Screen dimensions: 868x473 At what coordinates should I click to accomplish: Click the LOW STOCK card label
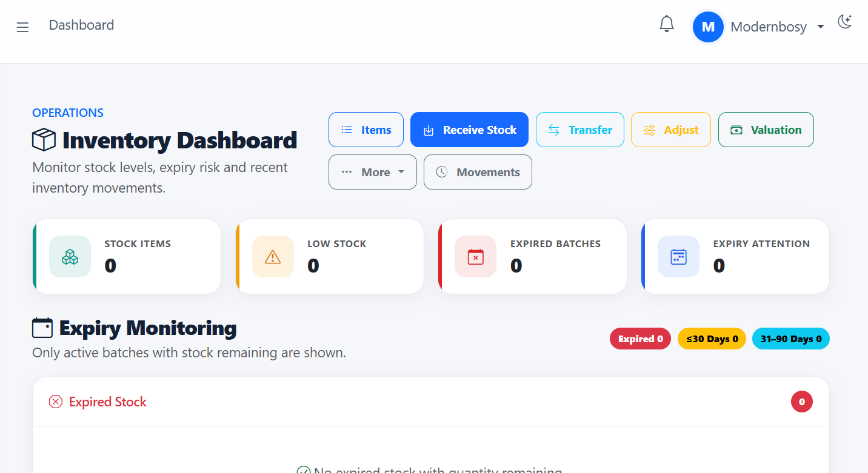tap(337, 244)
